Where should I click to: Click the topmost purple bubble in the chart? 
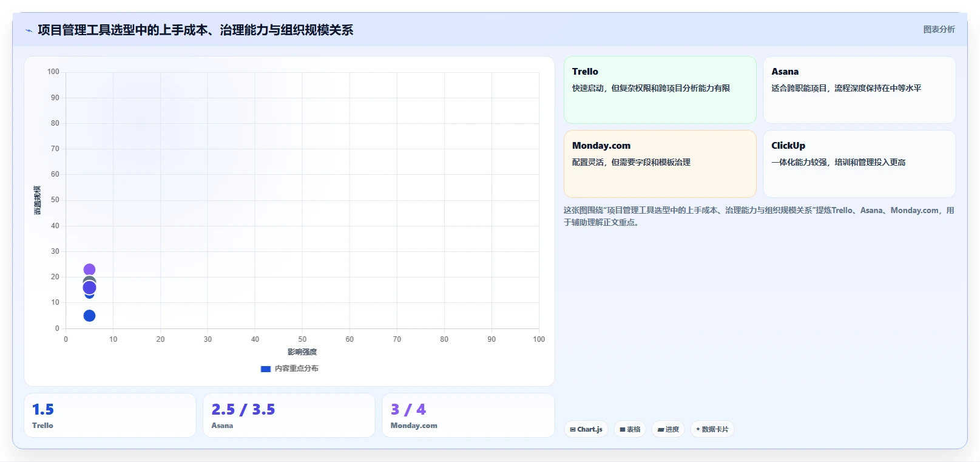89,270
